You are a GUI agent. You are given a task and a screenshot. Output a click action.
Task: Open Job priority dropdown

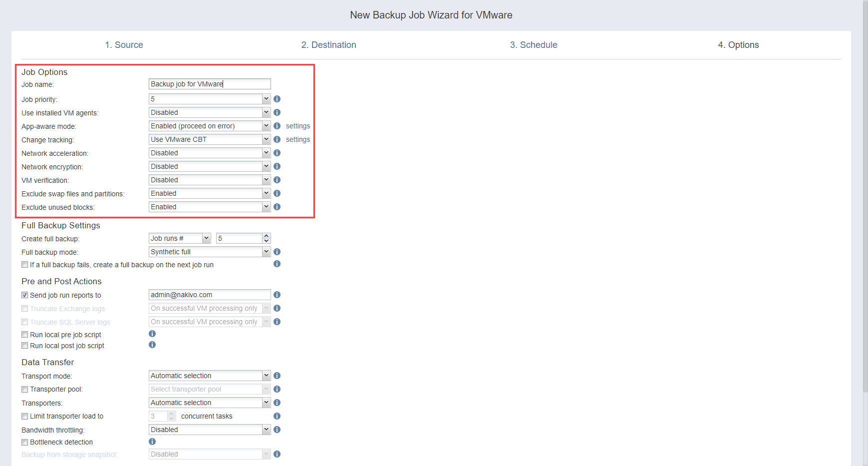210,99
